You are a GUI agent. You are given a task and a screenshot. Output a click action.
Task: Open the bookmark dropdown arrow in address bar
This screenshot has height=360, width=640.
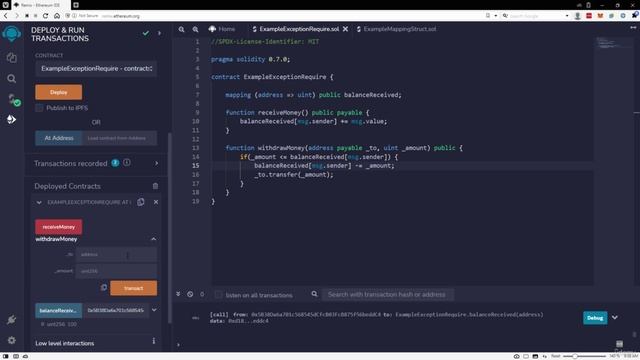(x=496, y=16)
